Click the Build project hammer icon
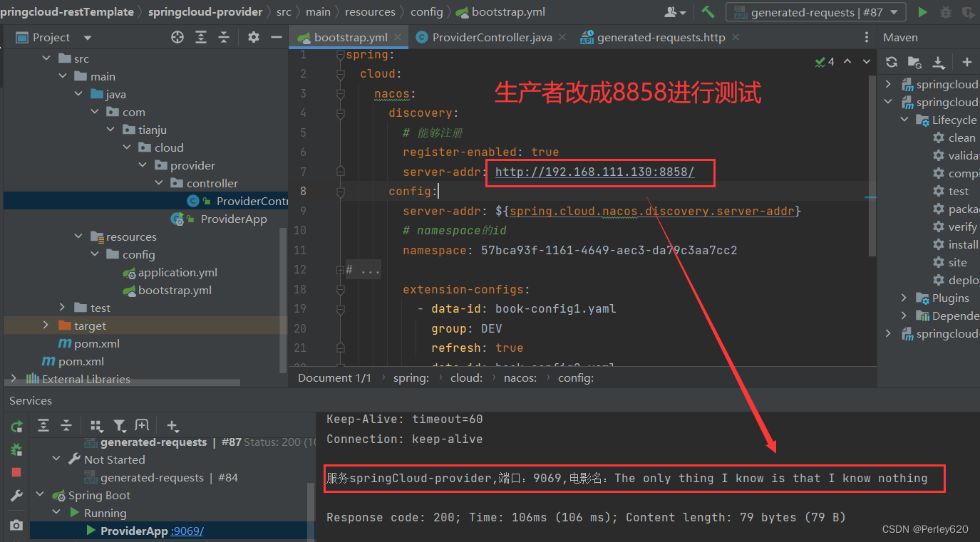Screen dimensions: 980x542 point(708,12)
